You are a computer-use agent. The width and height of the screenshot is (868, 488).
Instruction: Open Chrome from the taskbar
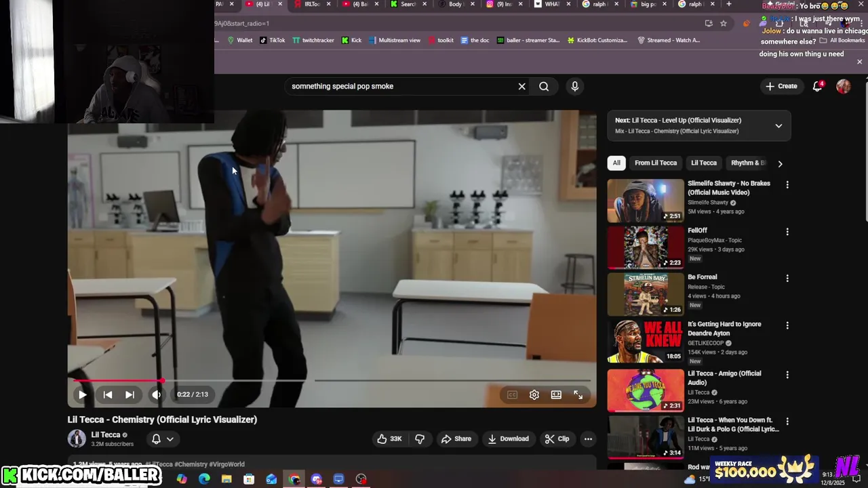tap(294, 479)
